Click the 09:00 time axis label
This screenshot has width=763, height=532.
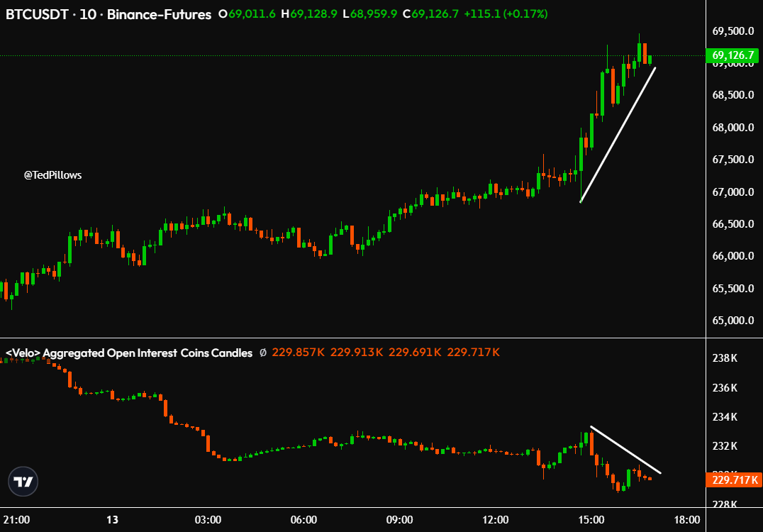pyautogui.click(x=399, y=520)
